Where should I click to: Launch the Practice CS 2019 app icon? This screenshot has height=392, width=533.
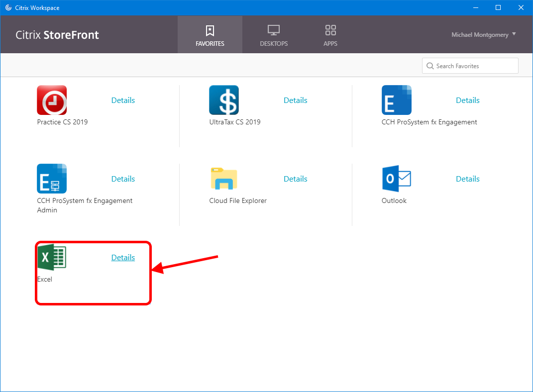coord(52,100)
